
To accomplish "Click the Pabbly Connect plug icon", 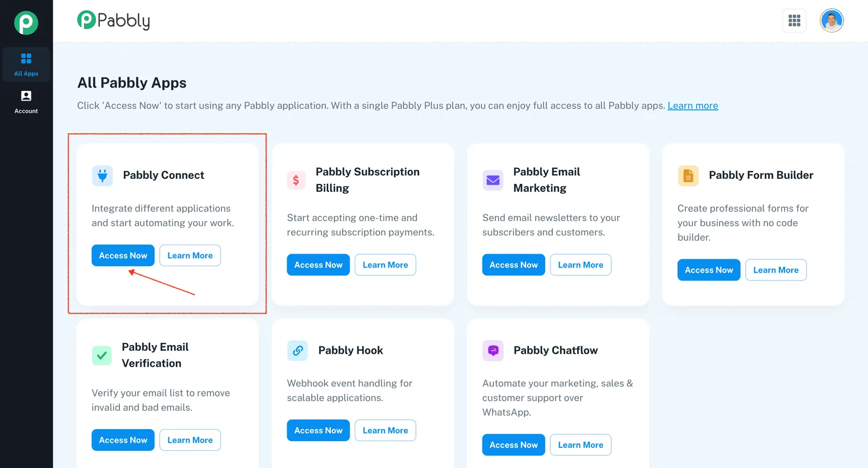I will [x=102, y=175].
